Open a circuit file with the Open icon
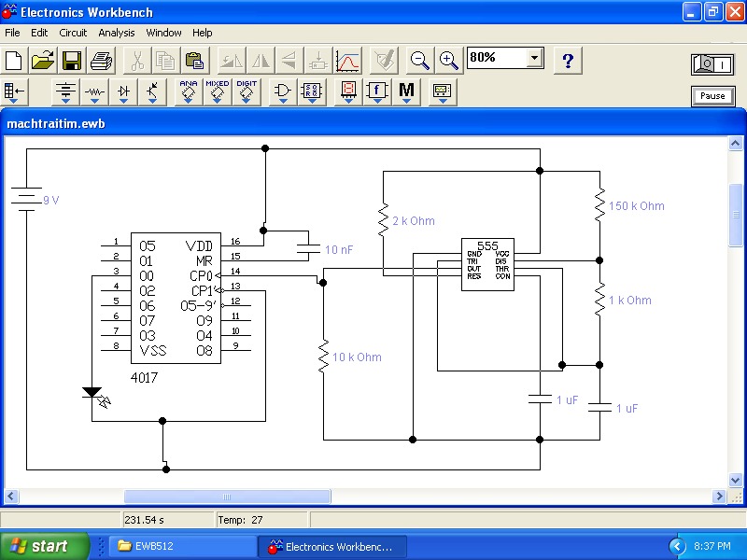Viewport: 747px width, 560px height. pyautogui.click(x=43, y=61)
